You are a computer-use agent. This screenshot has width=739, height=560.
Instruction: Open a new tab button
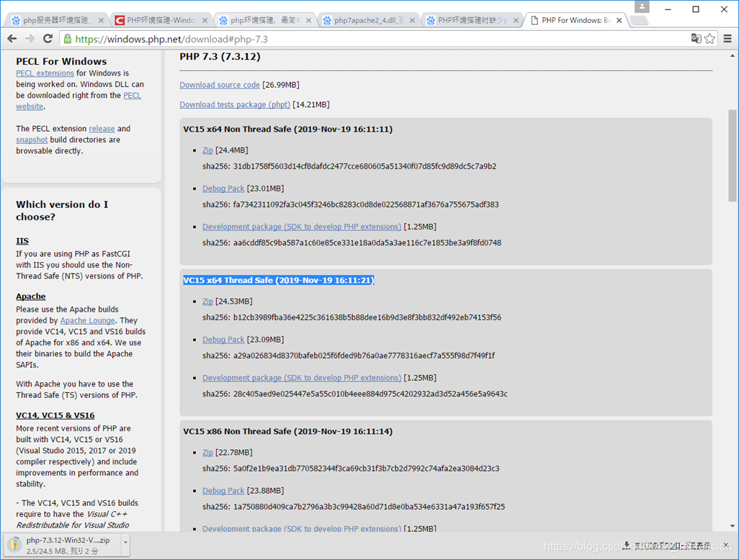[639, 20]
